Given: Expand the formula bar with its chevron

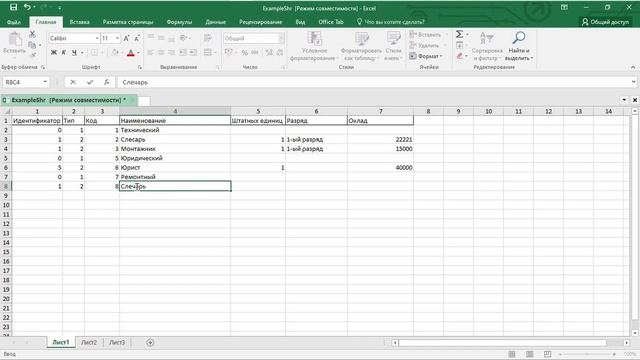Looking at the screenshot, I should [633, 82].
